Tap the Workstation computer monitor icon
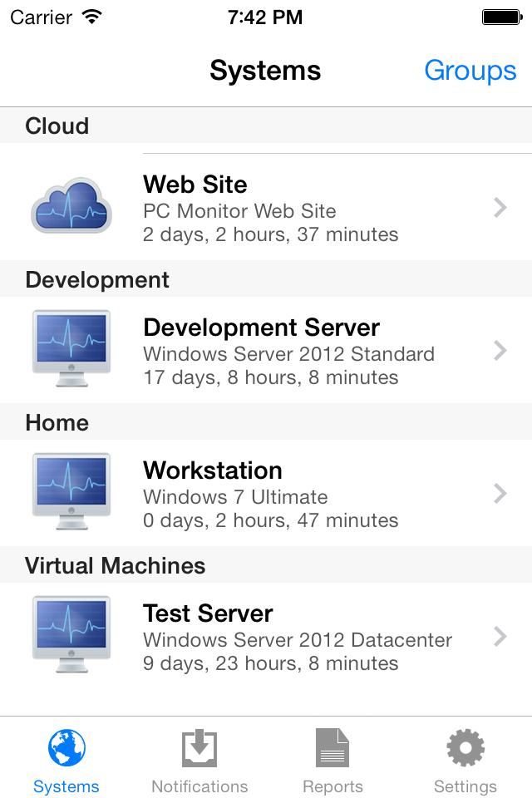 tap(71, 491)
